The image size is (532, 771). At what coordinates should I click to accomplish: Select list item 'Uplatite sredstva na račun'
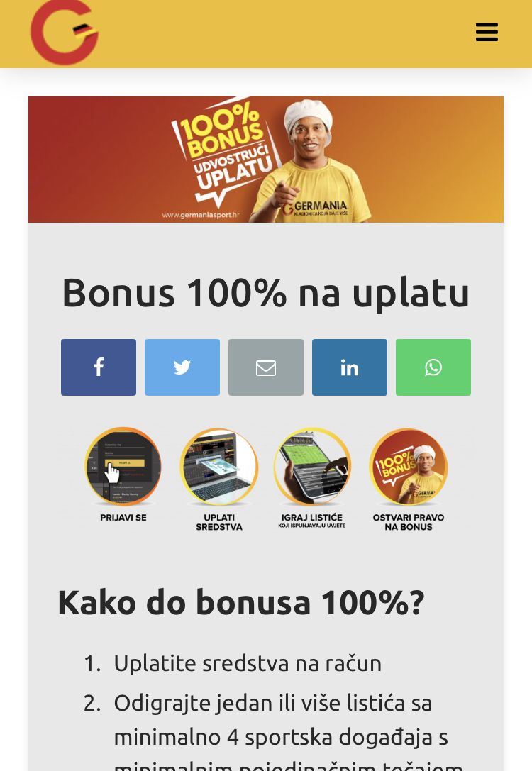coord(248,663)
